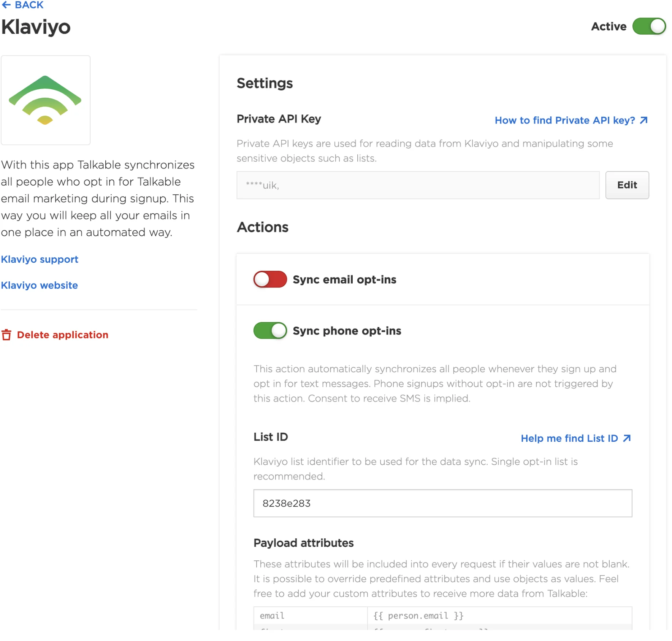The width and height of the screenshot is (672, 641).
Task: Click the Payload attributes heading
Action: click(303, 543)
